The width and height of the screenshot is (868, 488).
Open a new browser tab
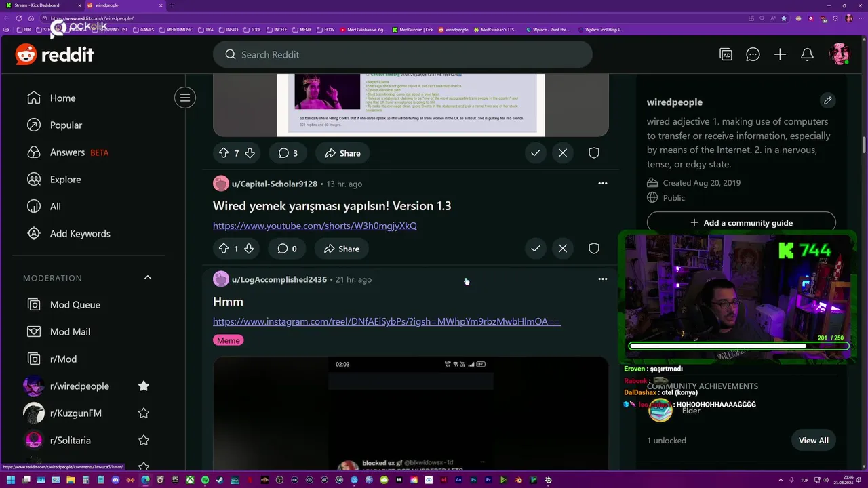point(172,5)
